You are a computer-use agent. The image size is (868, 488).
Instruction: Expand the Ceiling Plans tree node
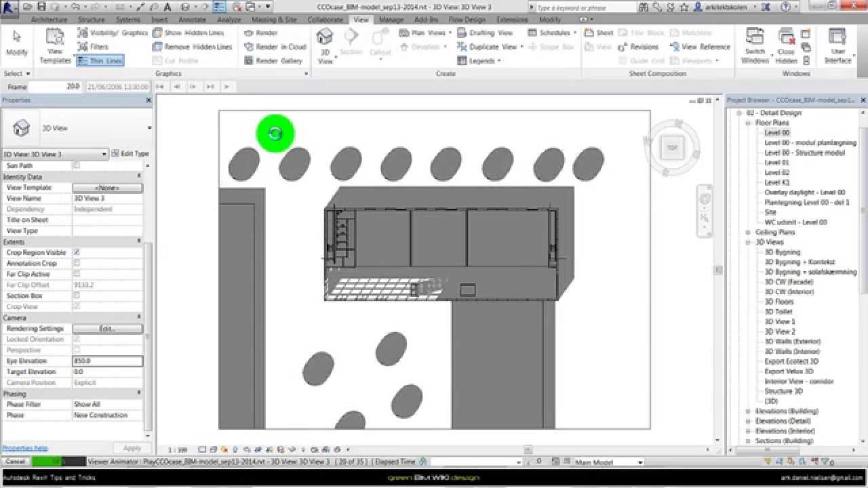click(x=749, y=232)
